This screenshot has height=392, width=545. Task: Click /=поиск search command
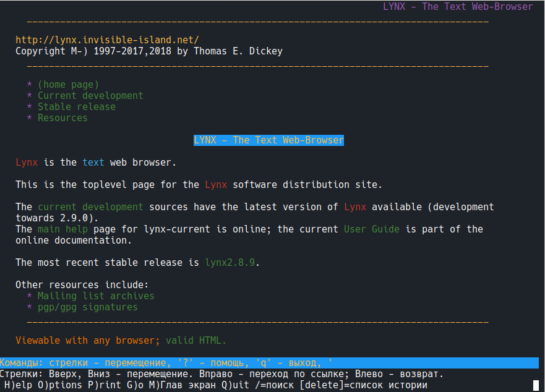274,385
